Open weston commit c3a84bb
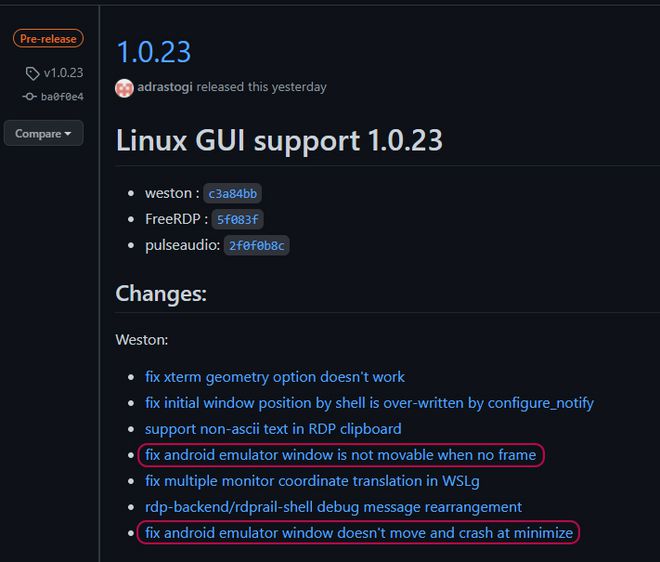 click(x=232, y=194)
